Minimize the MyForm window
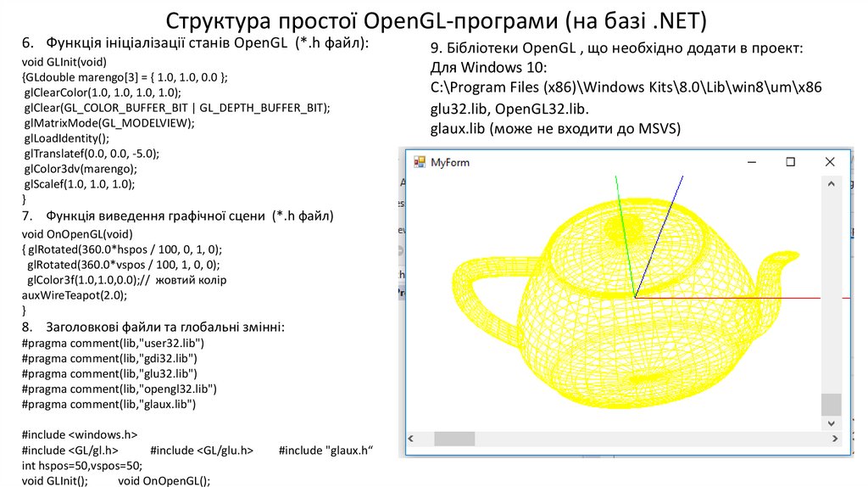This screenshot has height=487, width=868. (752, 162)
